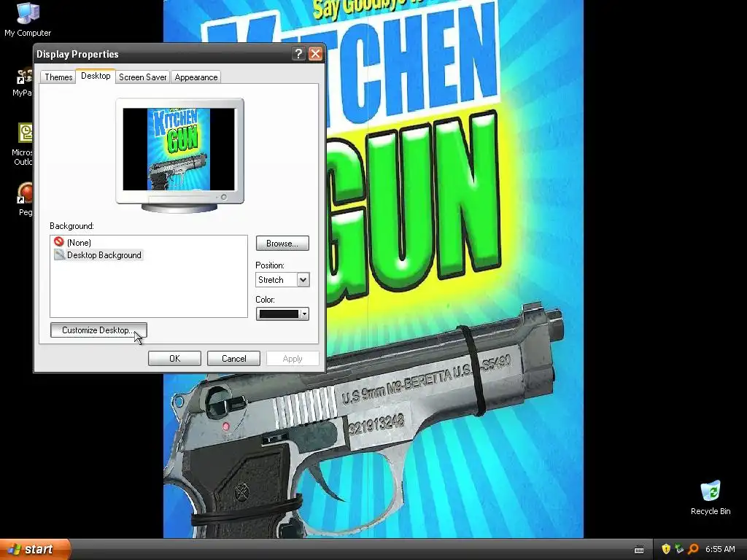Switch to the Themes tab
747x560 pixels.
point(58,77)
